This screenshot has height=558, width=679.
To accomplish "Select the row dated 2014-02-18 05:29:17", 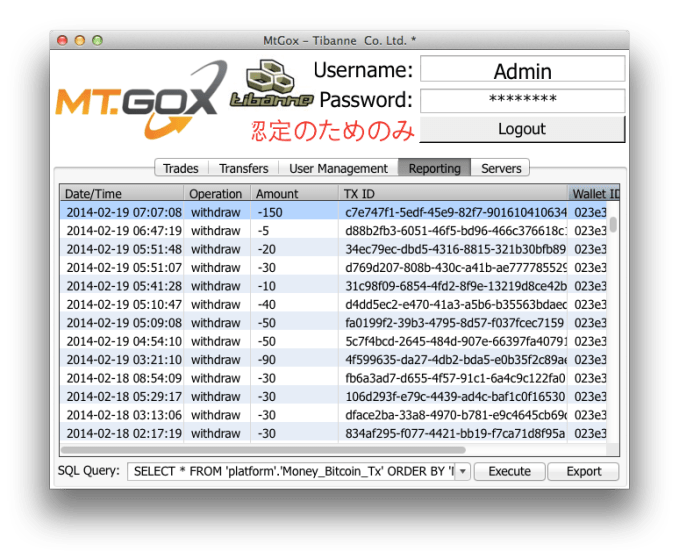I will click(x=333, y=397).
